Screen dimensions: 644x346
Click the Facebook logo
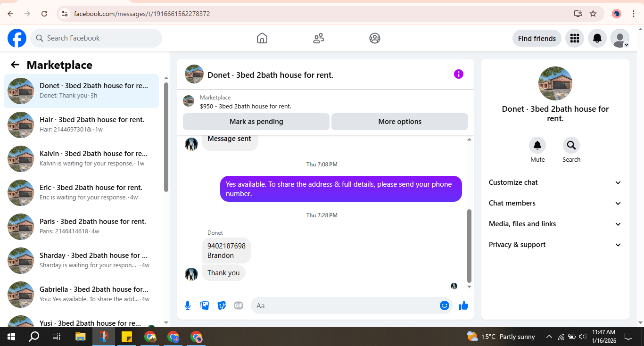pos(17,38)
